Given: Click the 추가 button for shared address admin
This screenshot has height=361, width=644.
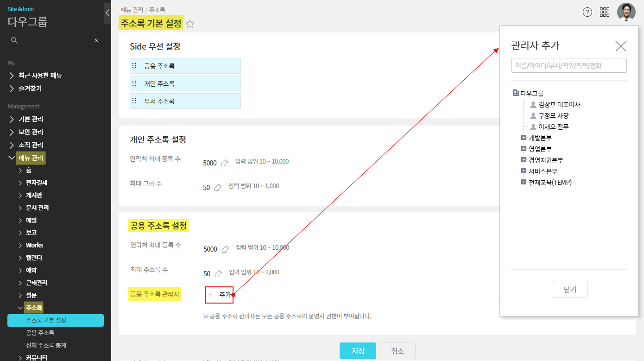Looking at the screenshot, I should (x=219, y=295).
